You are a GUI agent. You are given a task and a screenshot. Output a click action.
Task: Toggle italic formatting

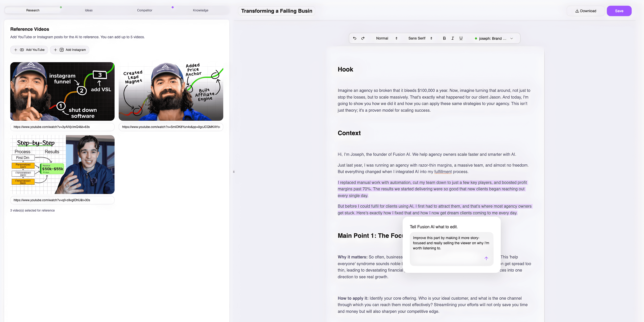pyautogui.click(x=452, y=38)
